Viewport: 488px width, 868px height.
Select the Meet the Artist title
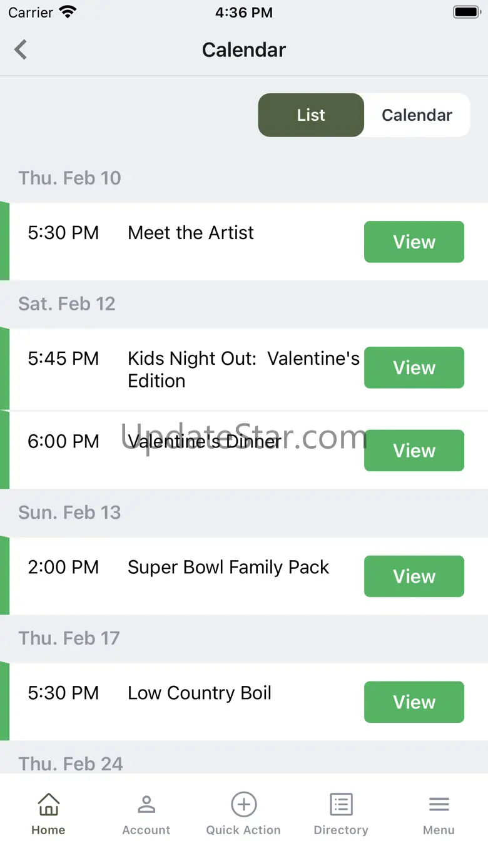191,233
